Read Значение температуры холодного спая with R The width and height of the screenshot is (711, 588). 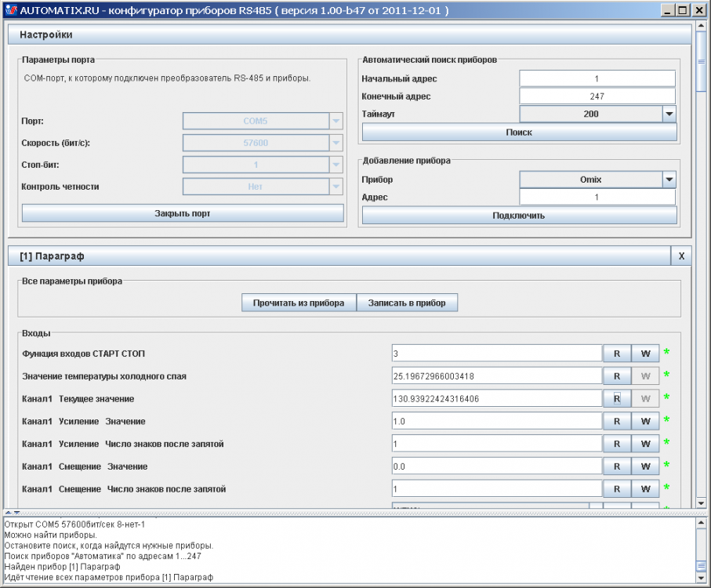[x=617, y=376]
